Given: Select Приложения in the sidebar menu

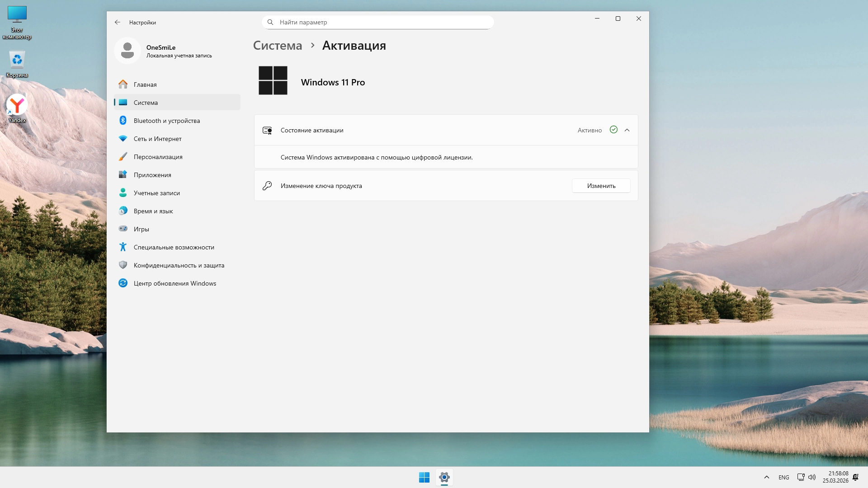Looking at the screenshot, I should click(x=152, y=175).
